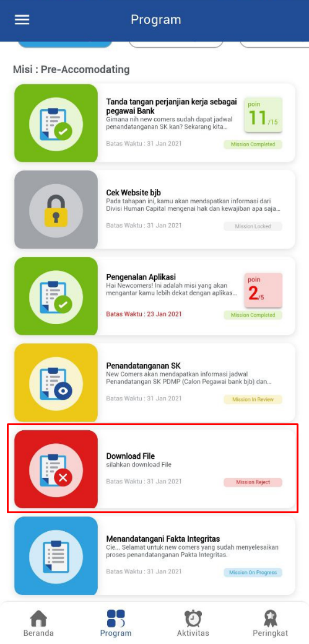The image size is (309, 644).
Task: Tap the blue clipboard icon for Fakta Integritas
Action: click(56, 556)
